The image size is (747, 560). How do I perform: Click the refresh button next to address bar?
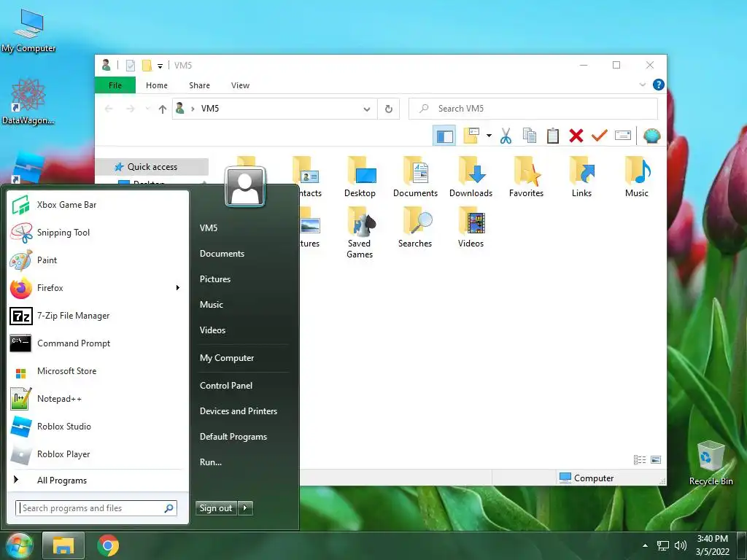(x=389, y=109)
